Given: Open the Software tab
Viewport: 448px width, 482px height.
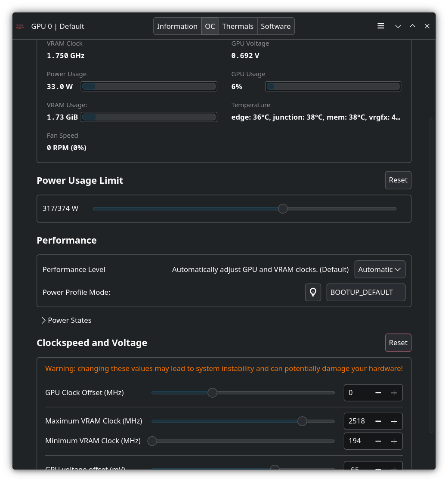Looking at the screenshot, I should click(x=275, y=26).
